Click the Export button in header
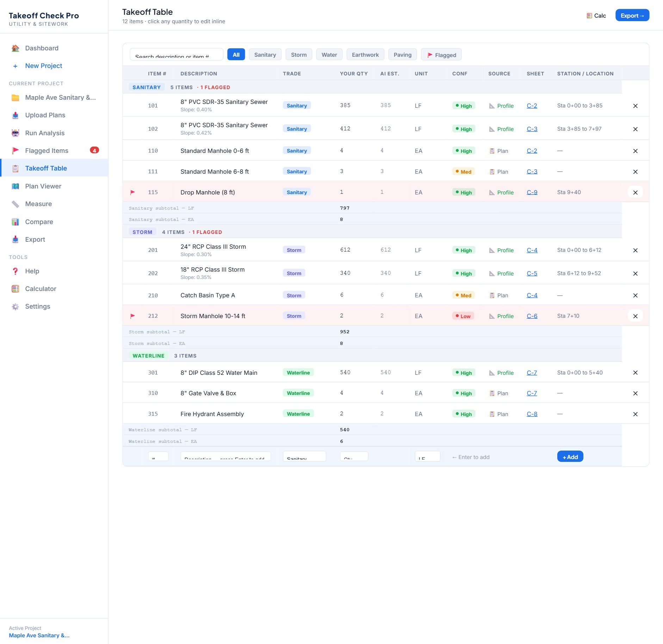This screenshot has width=663, height=644. [632, 16]
